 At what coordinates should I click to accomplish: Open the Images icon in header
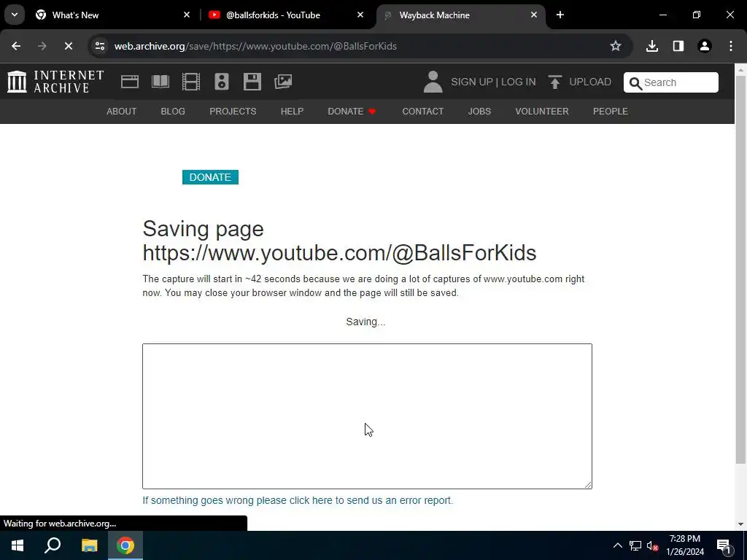point(283,82)
